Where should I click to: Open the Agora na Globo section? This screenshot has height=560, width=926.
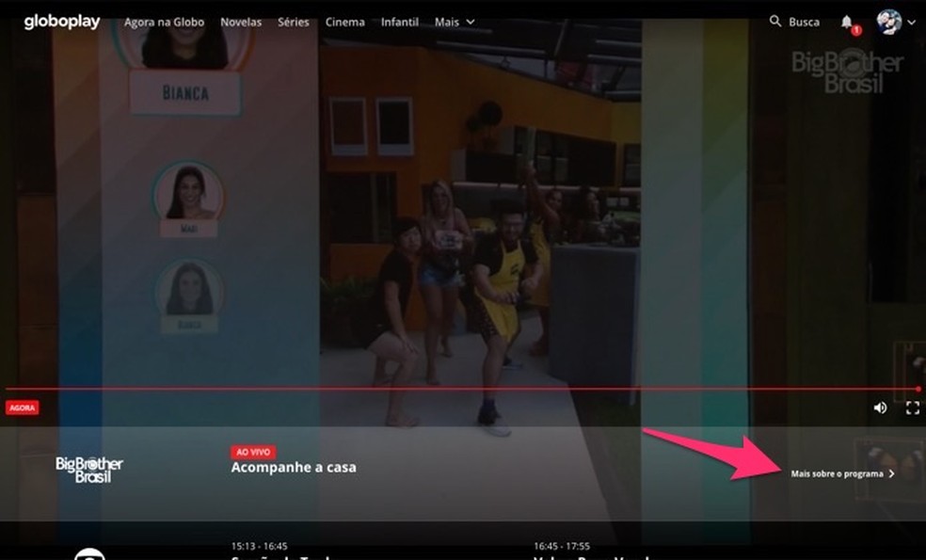click(164, 22)
